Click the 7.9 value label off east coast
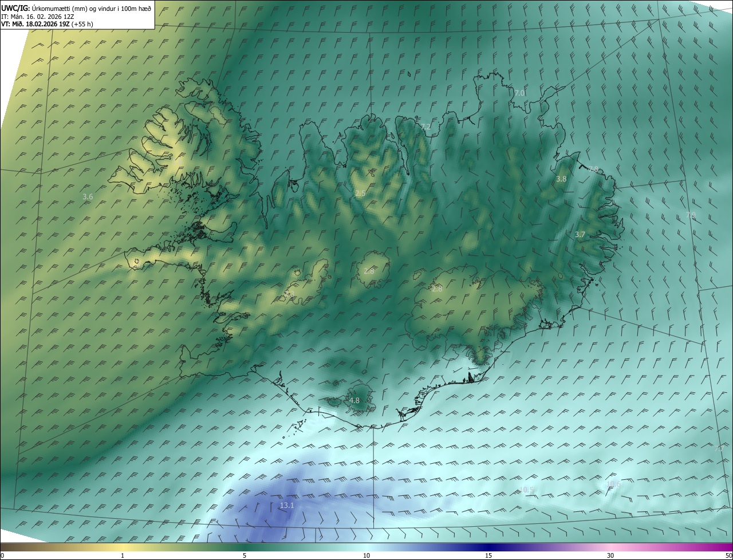733x560 pixels. [x=691, y=215]
